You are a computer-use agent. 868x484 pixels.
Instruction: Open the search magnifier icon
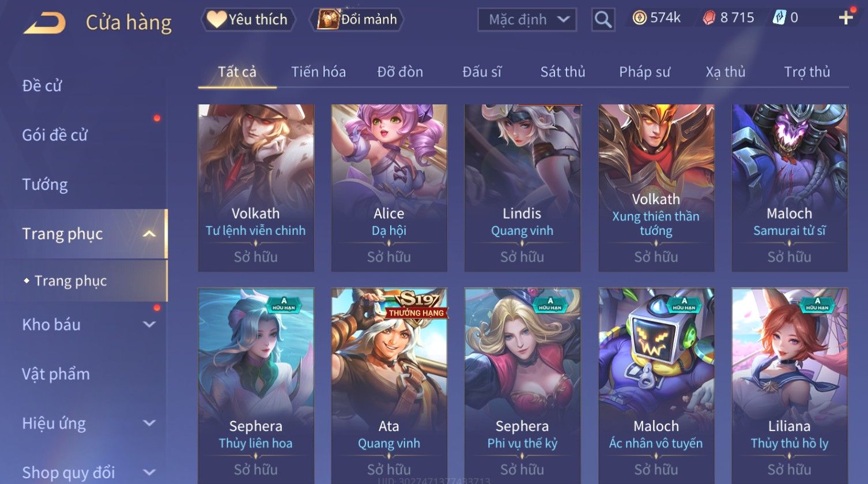[603, 20]
